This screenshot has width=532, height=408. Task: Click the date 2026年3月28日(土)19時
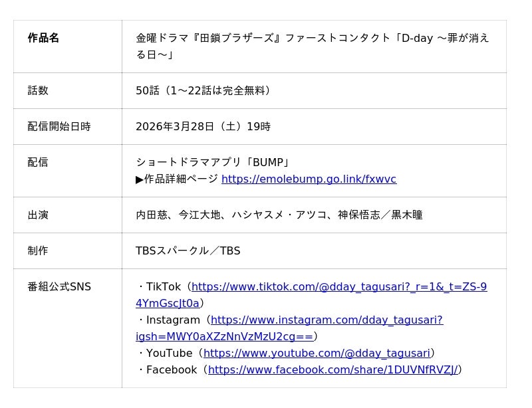pyautogui.click(x=203, y=126)
